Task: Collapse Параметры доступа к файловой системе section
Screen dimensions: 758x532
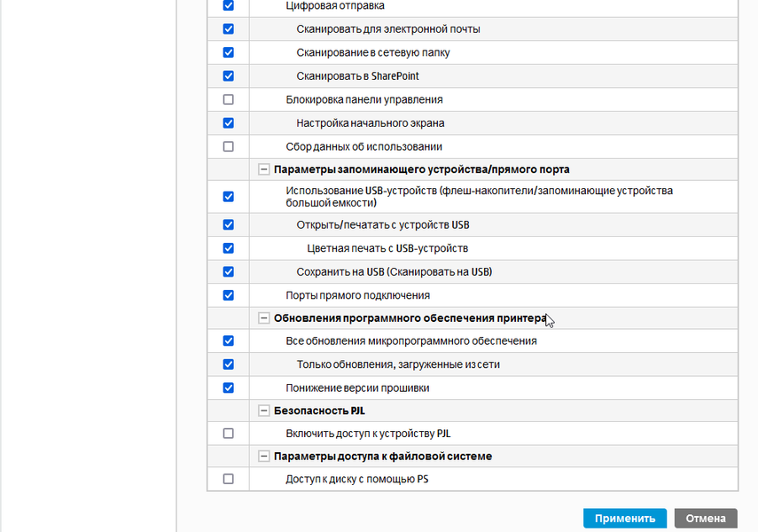Action: coord(263,456)
